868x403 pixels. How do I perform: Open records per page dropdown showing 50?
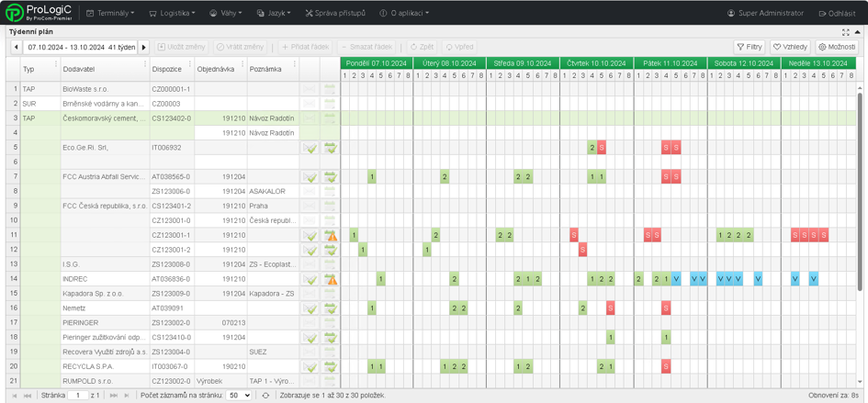pyautogui.click(x=239, y=396)
